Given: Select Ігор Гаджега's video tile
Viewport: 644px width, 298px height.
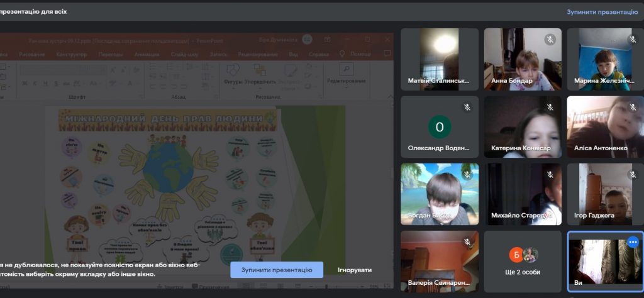Looking at the screenshot, I should tap(606, 194).
